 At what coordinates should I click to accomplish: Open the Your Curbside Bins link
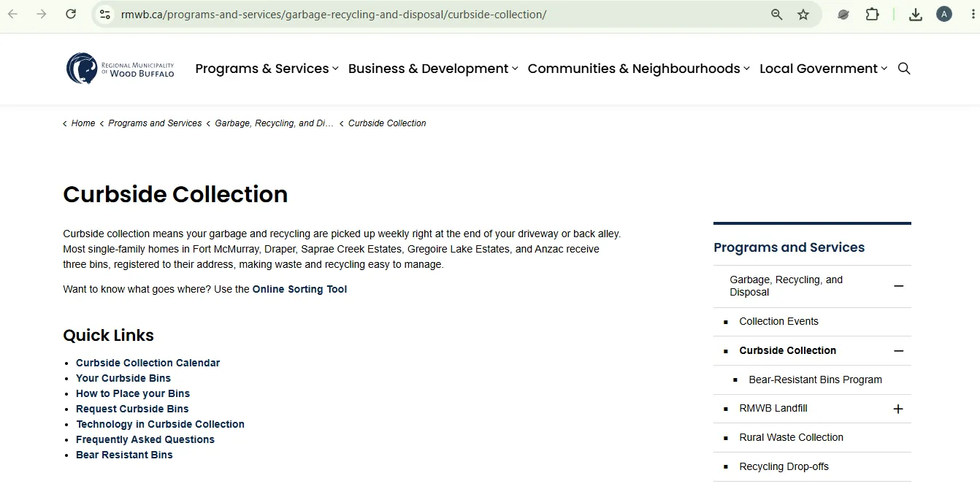point(123,378)
